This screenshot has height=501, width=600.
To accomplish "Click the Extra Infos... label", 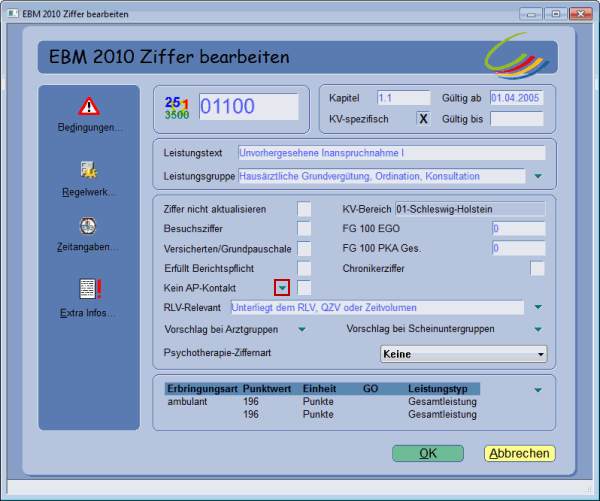I will tap(87, 313).
